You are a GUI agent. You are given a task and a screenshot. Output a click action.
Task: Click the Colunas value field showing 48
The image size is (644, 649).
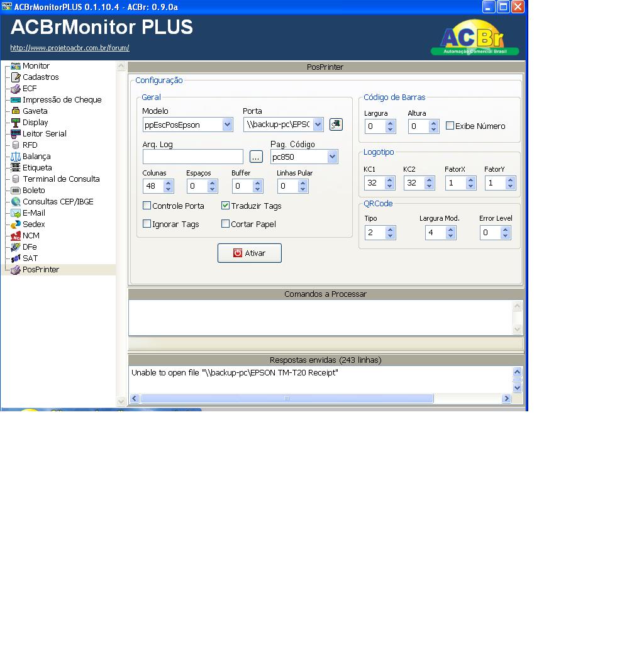pos(153,186)
